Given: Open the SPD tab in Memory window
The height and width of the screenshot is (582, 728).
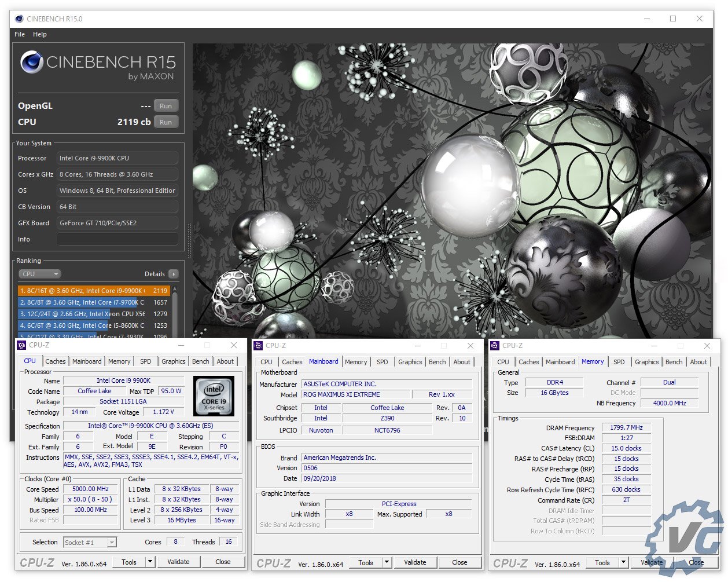Looking at the screenshot, I should (x=619, y=362).
